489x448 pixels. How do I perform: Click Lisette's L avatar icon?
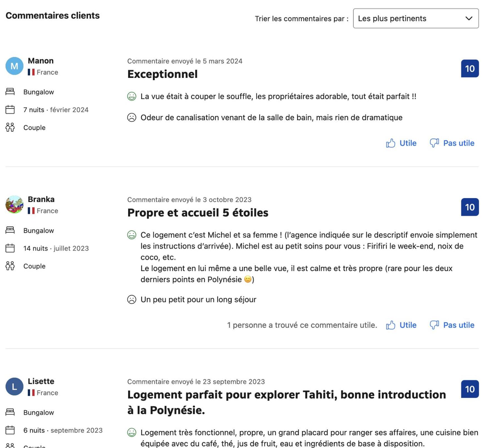click(x=14, y=387)
